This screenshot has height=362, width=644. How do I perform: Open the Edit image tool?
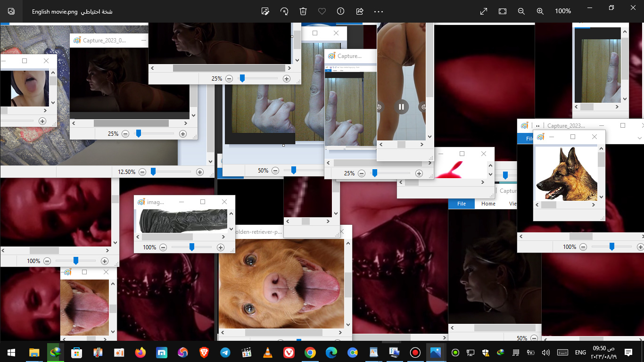coord(265,11)
